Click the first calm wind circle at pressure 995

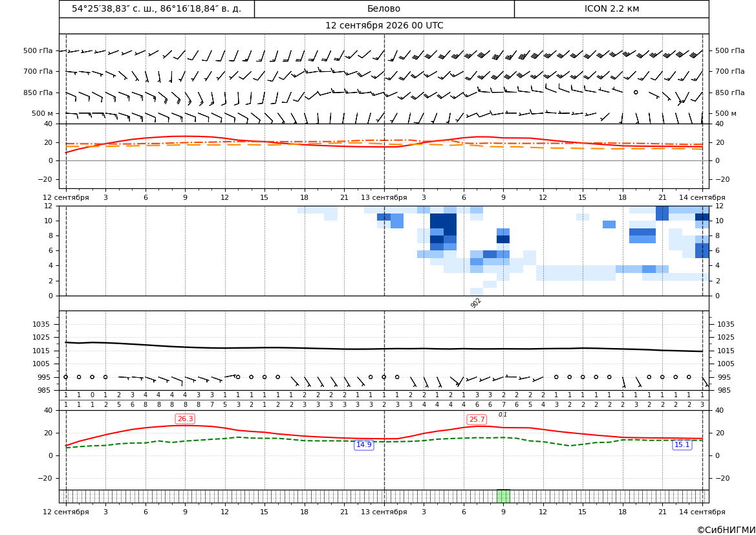point(66,377)
